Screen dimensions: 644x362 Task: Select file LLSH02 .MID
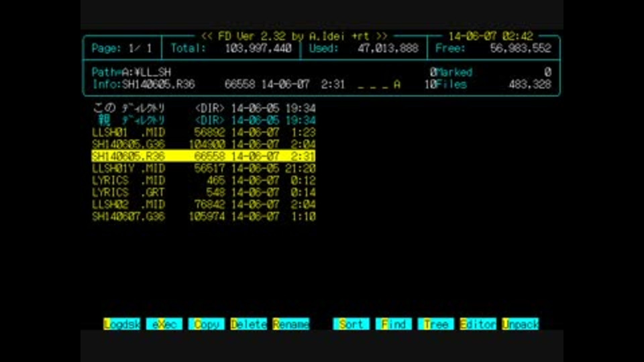point(204,204)
